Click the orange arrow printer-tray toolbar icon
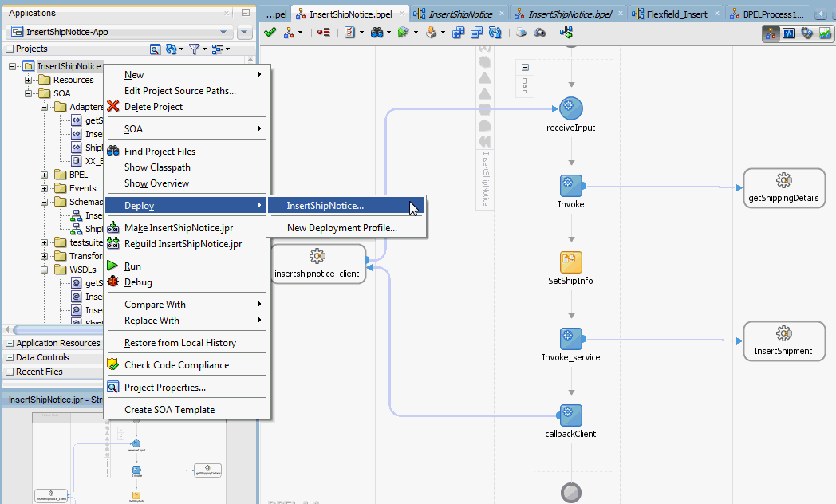The width and height of the screenshot is (836, 504). coord(431,33)
